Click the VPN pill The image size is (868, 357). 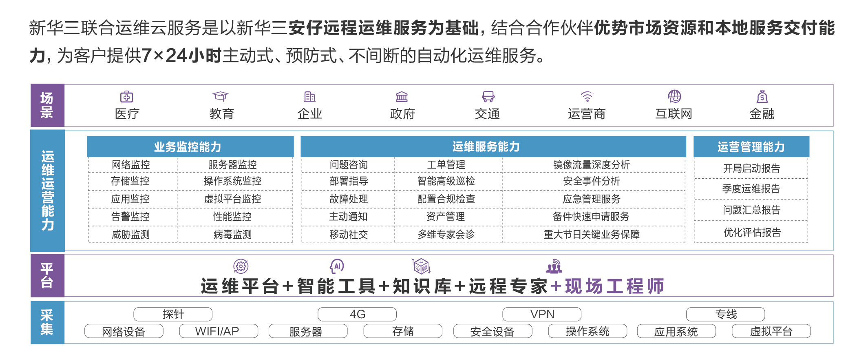542,314
